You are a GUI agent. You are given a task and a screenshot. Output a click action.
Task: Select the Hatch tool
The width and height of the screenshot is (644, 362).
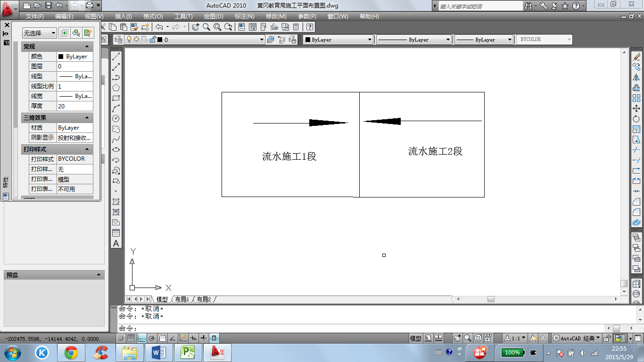(116, 202)
